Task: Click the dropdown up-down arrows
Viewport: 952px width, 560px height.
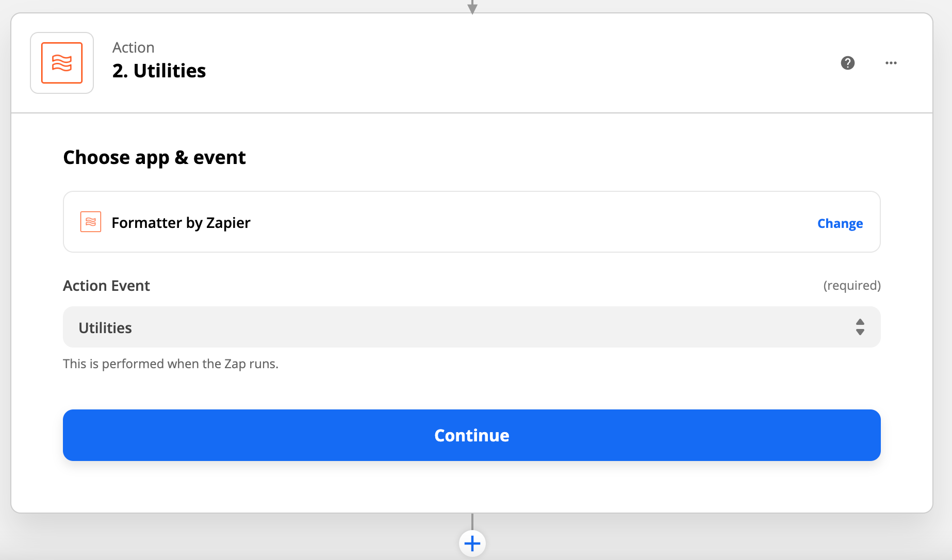Action: (x=860, y=327)
